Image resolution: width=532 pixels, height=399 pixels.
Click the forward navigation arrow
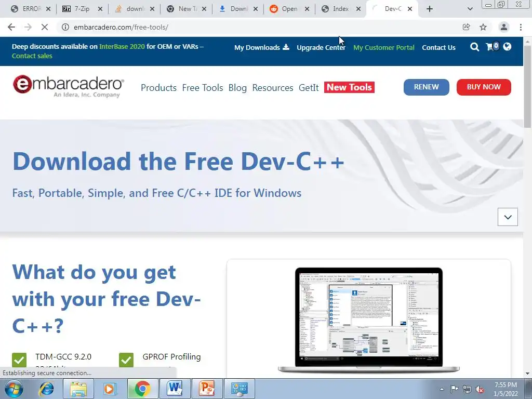pos(28,27)
